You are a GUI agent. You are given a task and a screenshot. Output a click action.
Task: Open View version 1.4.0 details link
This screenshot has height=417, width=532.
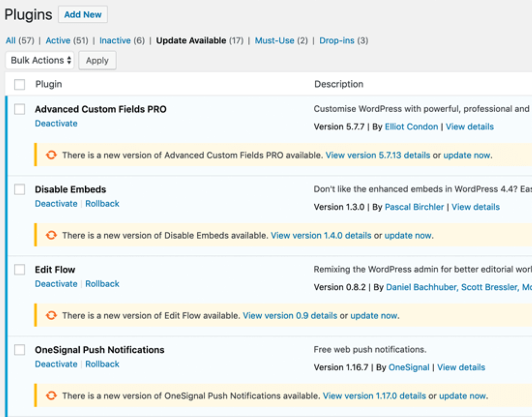321,236
